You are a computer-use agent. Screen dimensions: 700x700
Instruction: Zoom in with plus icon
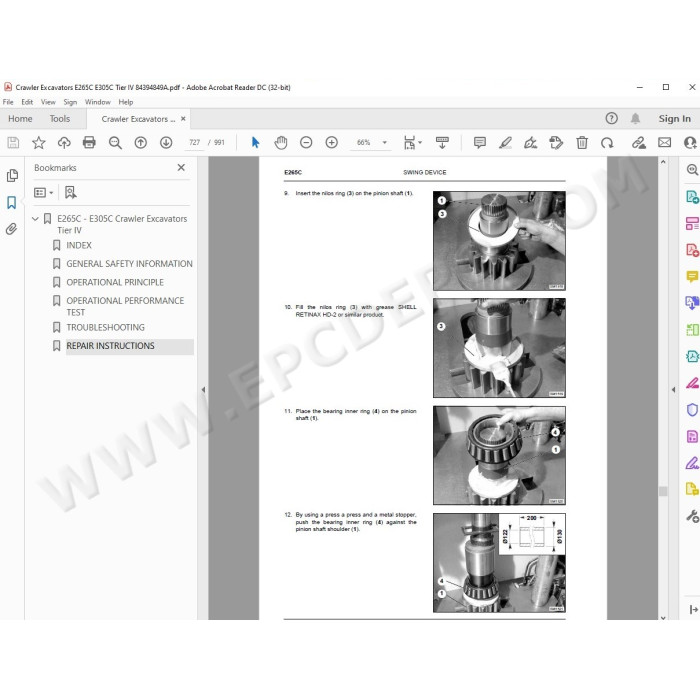pos(332,143)
